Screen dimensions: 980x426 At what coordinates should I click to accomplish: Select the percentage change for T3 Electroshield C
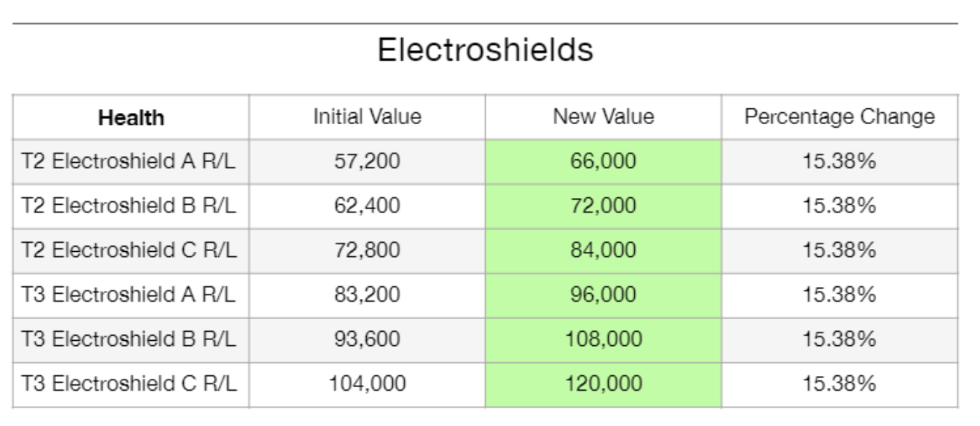click(839, 384)
